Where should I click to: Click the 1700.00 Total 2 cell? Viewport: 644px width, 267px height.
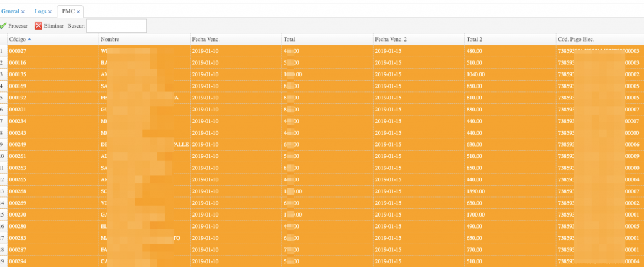tap(475, 215)
